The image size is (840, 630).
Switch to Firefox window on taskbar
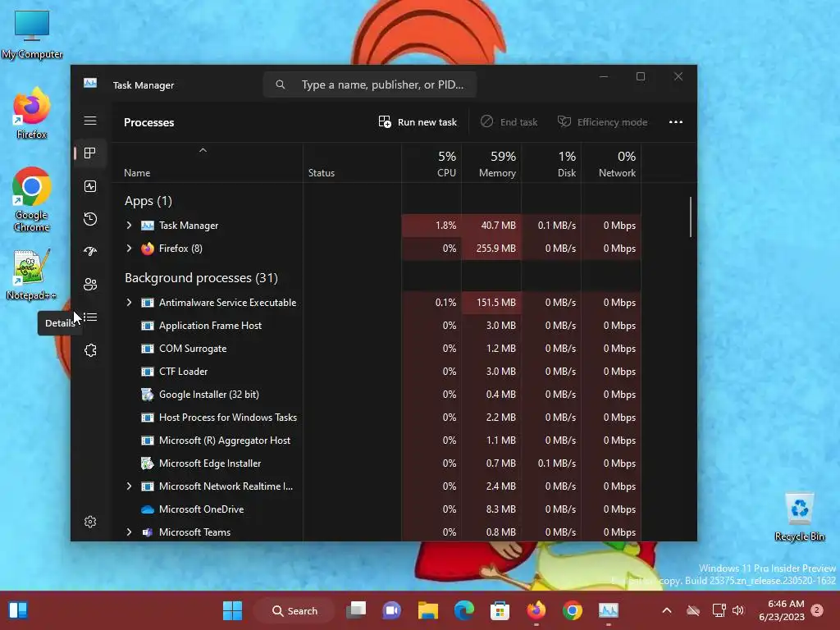pyautogui.click(x=536, y=610)
